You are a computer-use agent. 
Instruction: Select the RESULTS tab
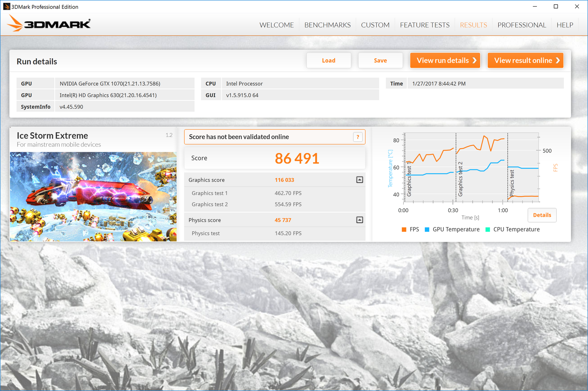coord(474,25)
